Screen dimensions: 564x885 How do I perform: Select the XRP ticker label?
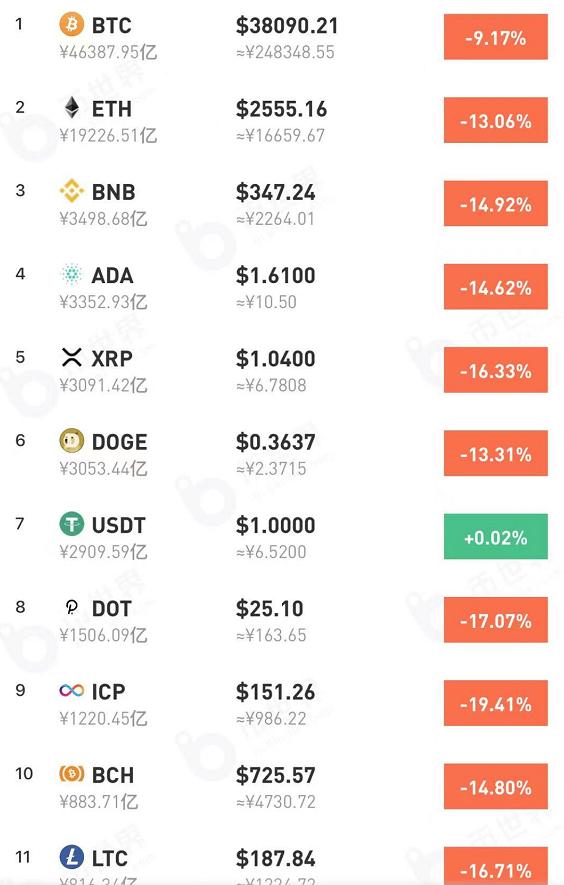coord(112,358)
